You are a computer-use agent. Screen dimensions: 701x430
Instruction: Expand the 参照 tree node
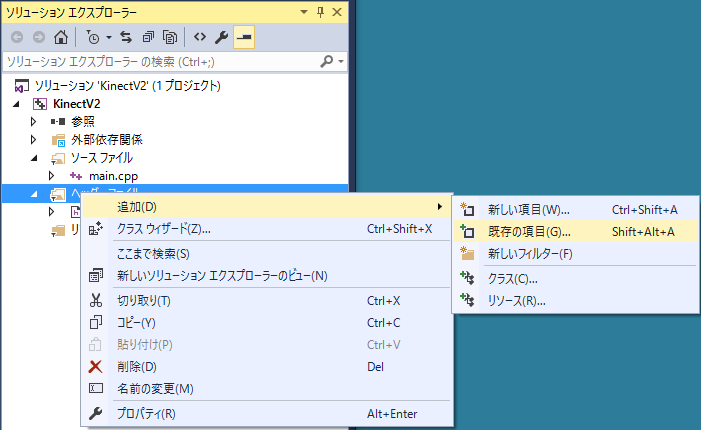34,121
